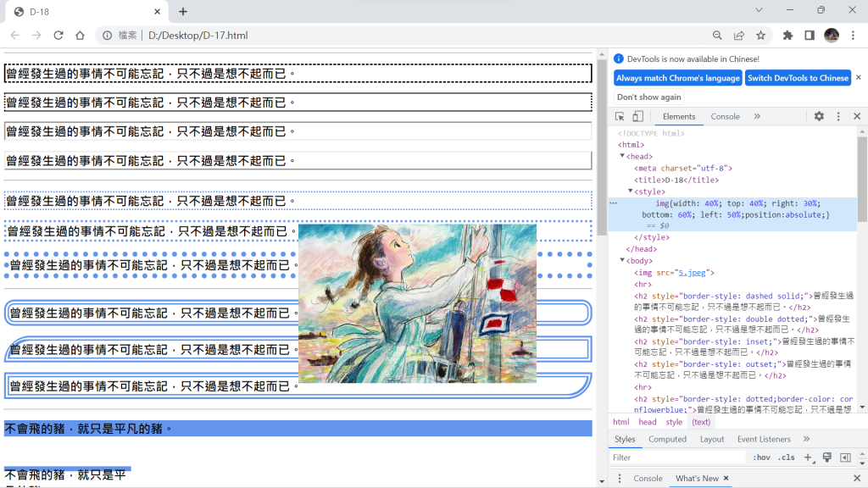Image resolution: width=868 pixels, height=488 pixels.
Task: Select the meta charset utf-8 line
Action: pyautogui.click(x=683, y=169)
